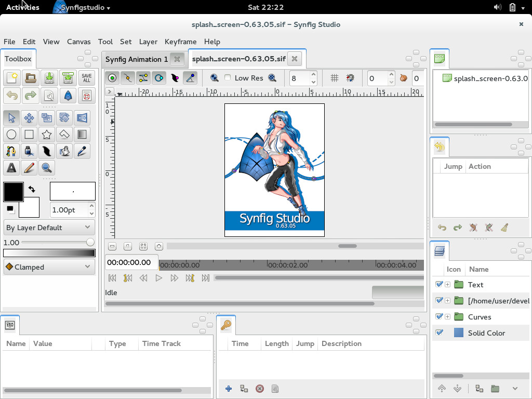Screen dimensions: 532x399
Task: Select the Eyedropper tool
Action: (82, 151)
